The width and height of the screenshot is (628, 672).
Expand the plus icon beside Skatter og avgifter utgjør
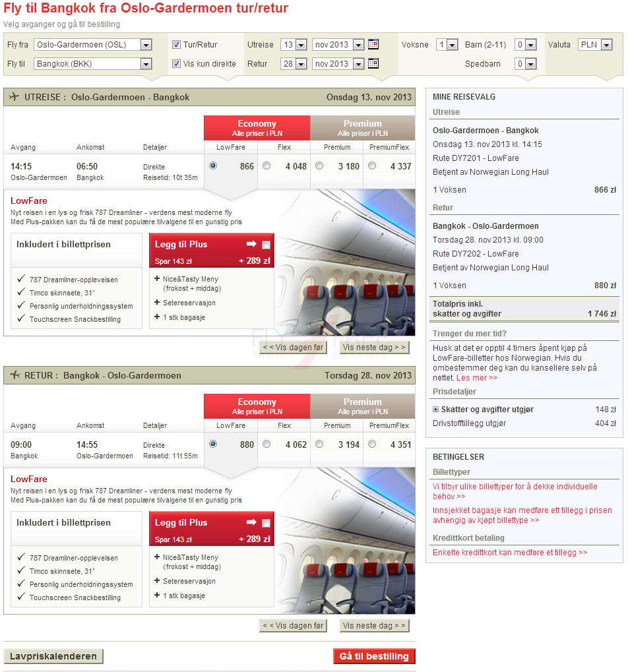tap(435, 410)
